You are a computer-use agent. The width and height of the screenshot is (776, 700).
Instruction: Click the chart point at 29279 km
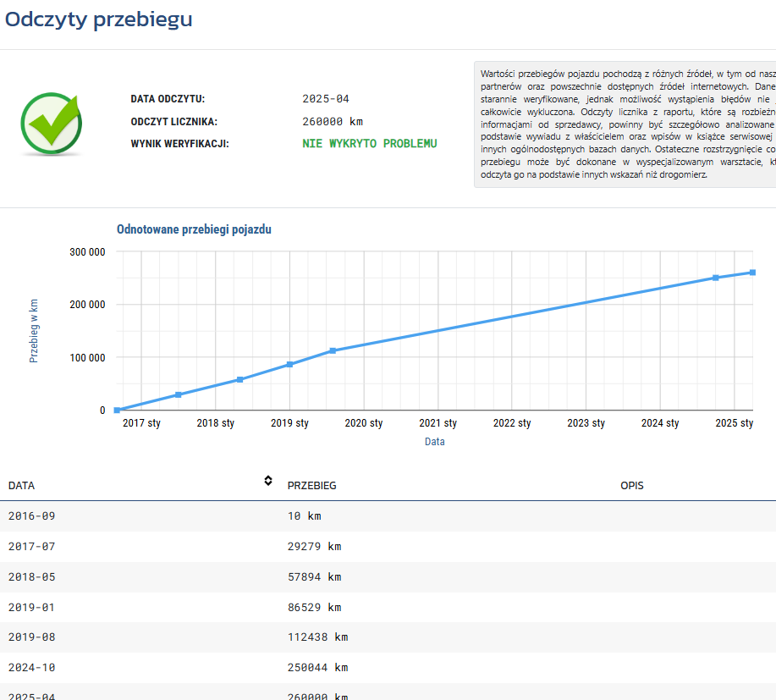tap(179, 394)
